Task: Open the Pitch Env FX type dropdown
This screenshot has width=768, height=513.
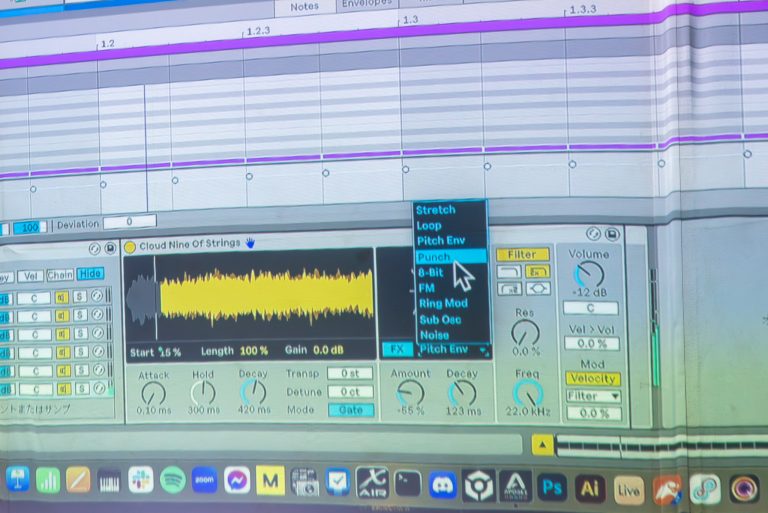Action: click(x=452, y=349)
